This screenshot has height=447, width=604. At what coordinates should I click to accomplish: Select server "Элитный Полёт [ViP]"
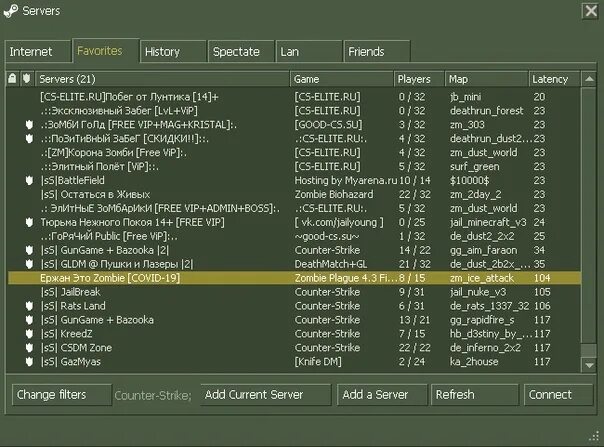click(294, 166)
